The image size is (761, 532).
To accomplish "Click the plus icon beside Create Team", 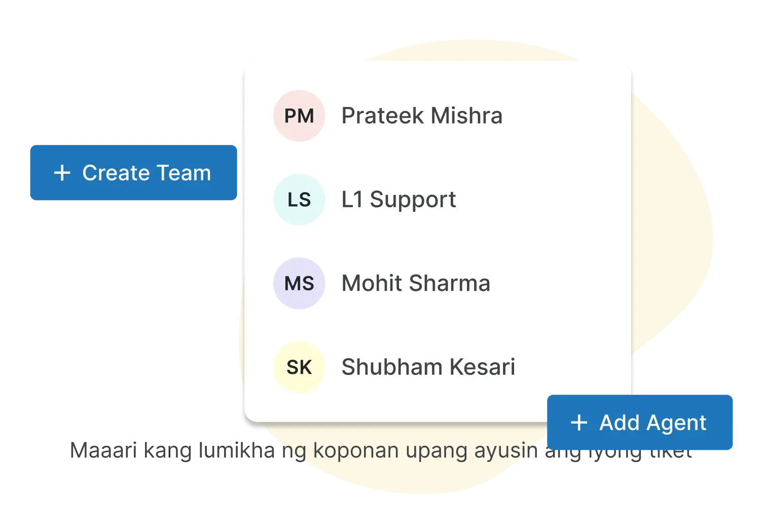I will [62, 173].
